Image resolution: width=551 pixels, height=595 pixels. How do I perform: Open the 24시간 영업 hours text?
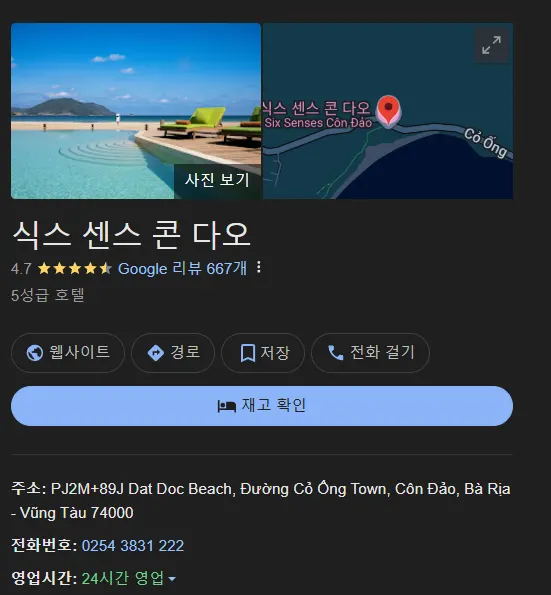pyautogui.click(x=123, y=578)
